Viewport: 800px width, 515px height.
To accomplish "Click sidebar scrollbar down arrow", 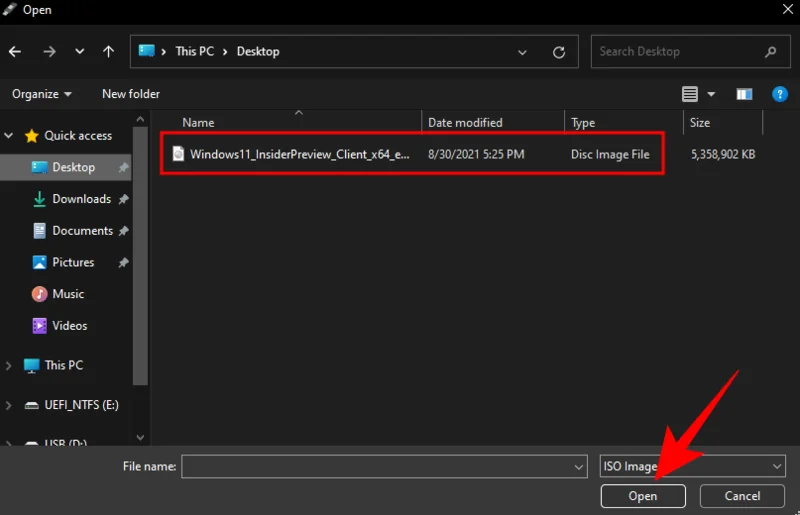I will coord(140,437).
